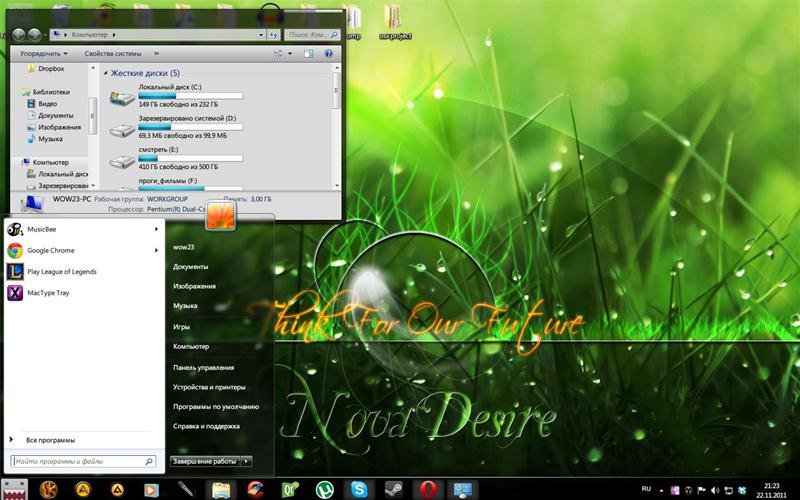The image size is (800, 500).
Task: Click the Opera browser taskbar icon
Action: tap(428, 490)
